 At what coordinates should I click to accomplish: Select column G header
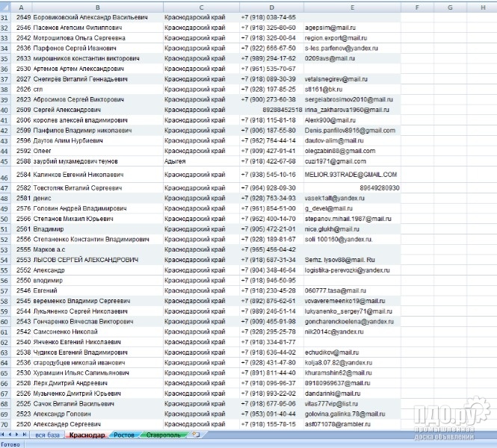pyautogui.click(x=449, y=6)
